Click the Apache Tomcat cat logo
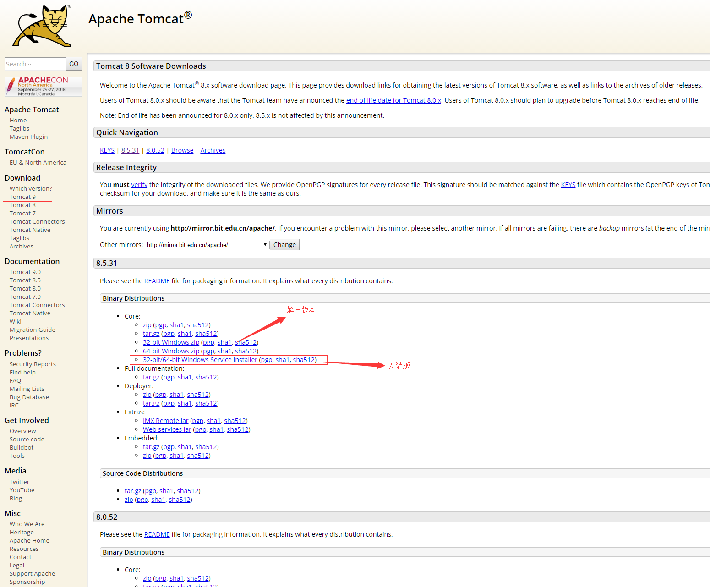Screen dimensions: 710x588 point(43,26)
